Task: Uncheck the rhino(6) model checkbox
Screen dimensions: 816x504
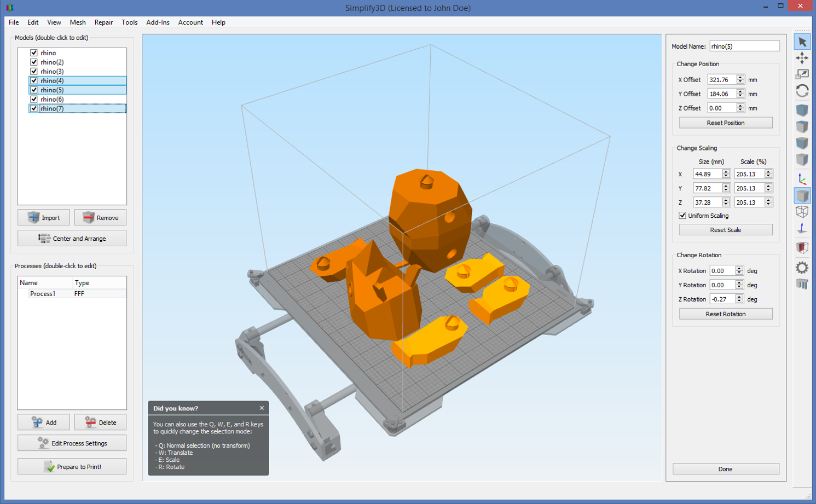Action: (x=34, y=99)
